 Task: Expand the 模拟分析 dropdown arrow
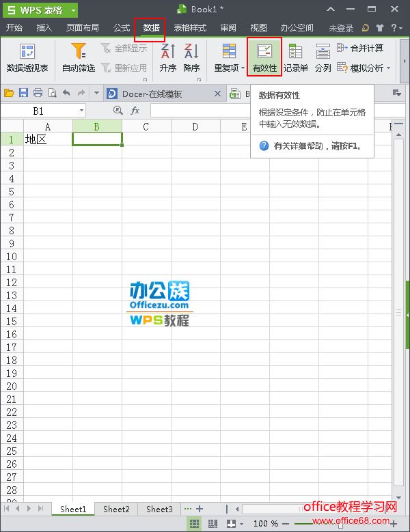(388, 68)
